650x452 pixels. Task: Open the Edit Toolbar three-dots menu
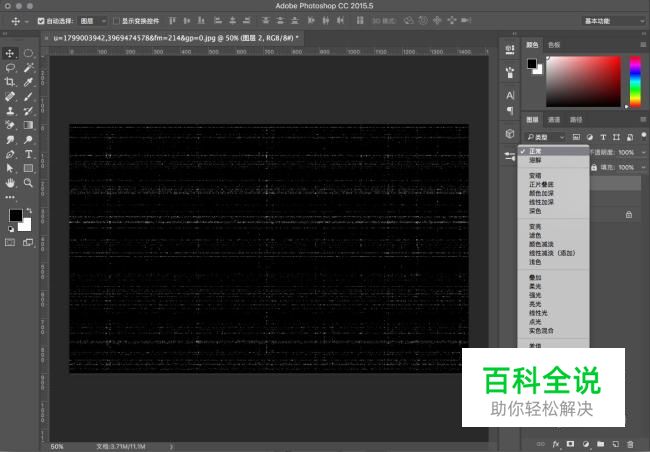point(10,197)
